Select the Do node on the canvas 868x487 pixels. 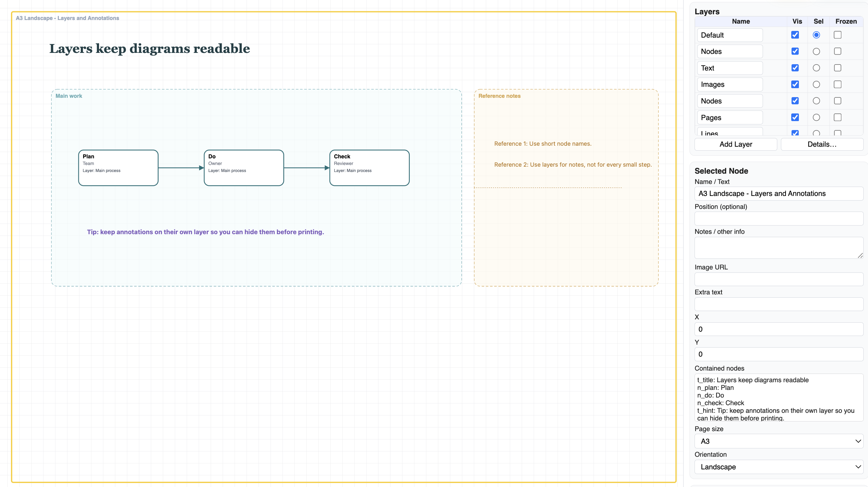244,168
